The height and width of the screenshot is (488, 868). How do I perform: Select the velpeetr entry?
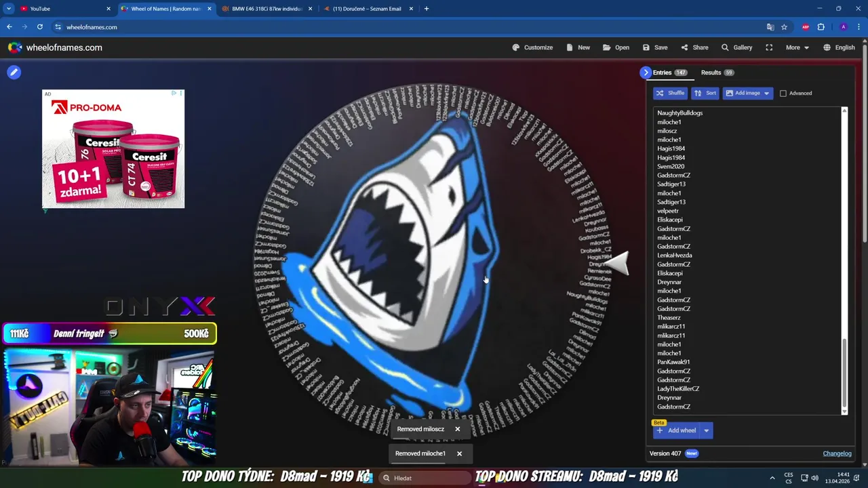point(668,211)
